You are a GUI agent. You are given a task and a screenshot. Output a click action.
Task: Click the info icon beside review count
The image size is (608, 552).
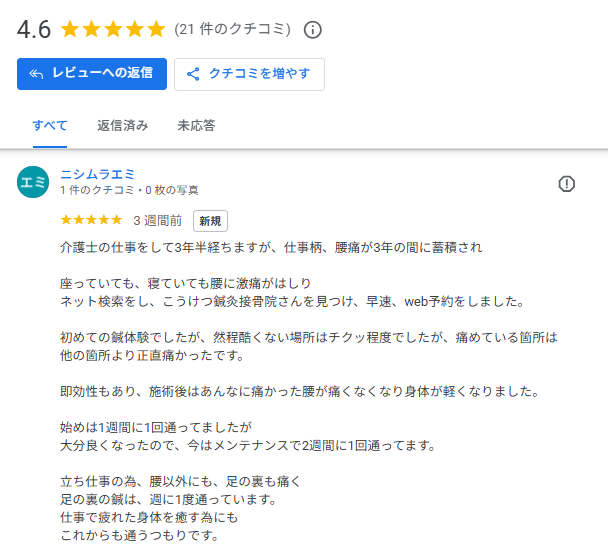point(313,29)
